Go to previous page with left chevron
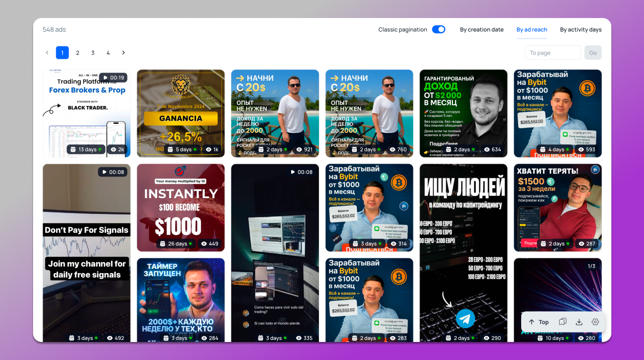 [x=47, y=53]
